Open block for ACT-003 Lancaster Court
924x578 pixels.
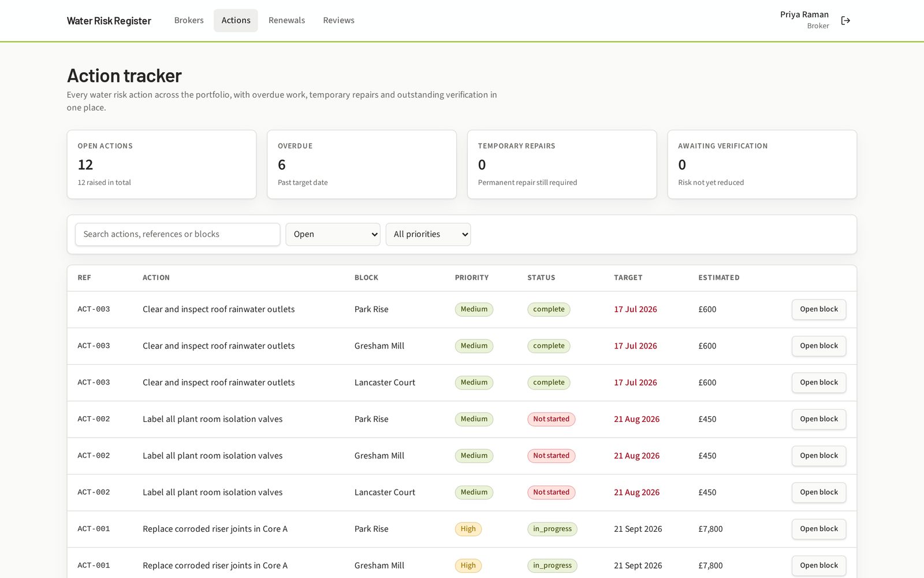(x=818, y=383)
